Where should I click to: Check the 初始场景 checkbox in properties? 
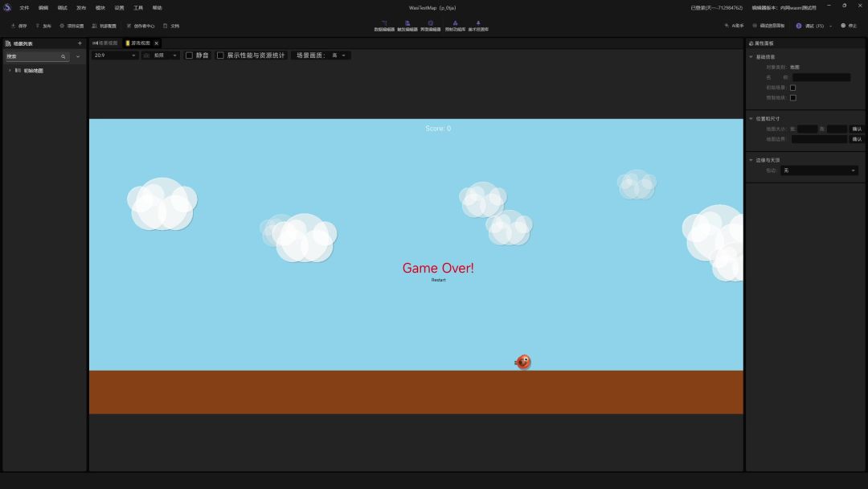792,88
